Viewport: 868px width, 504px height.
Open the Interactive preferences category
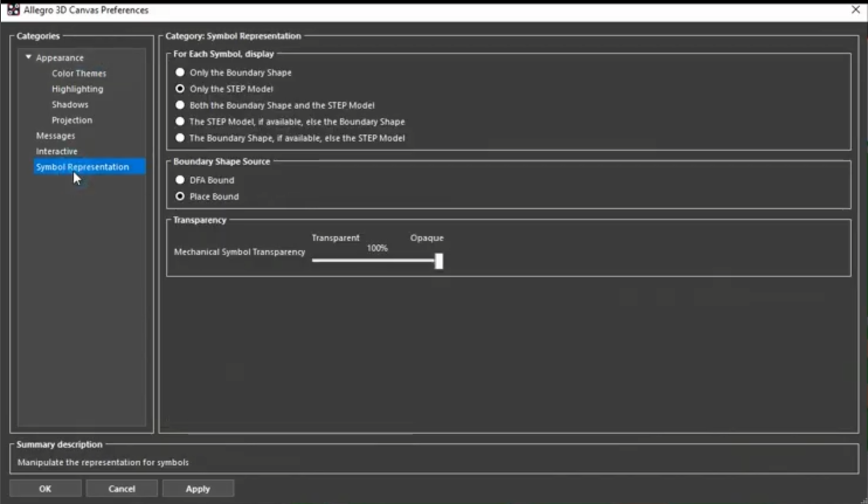point(57,151)
